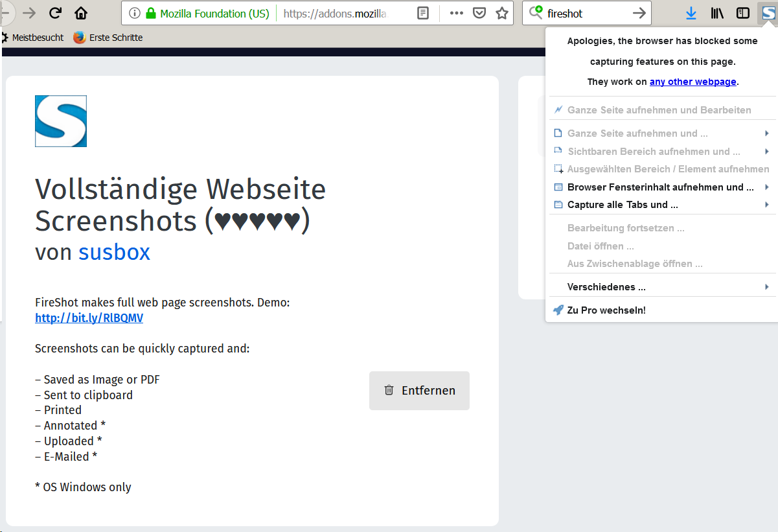Bookmark this page with the star icon

coord(502,13)
